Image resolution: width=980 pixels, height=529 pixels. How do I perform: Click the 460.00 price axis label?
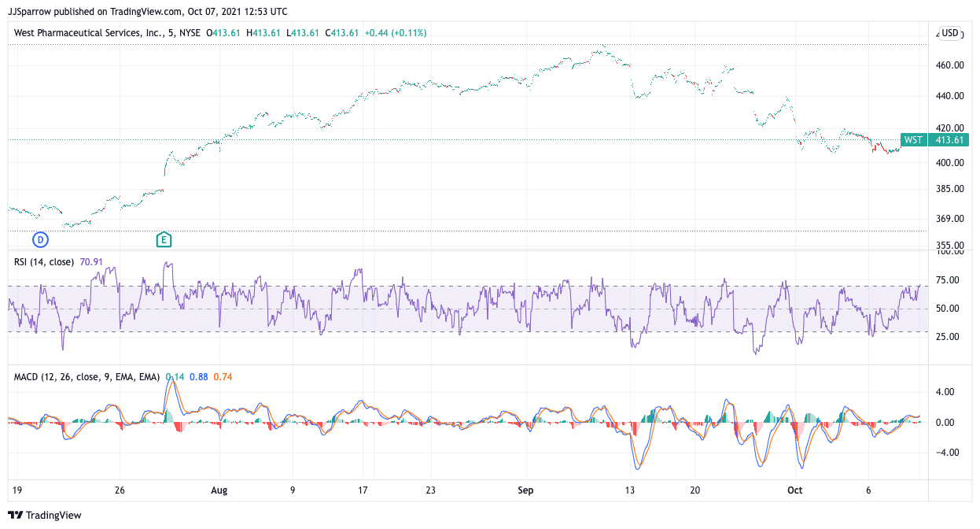(x=950, y=65)
